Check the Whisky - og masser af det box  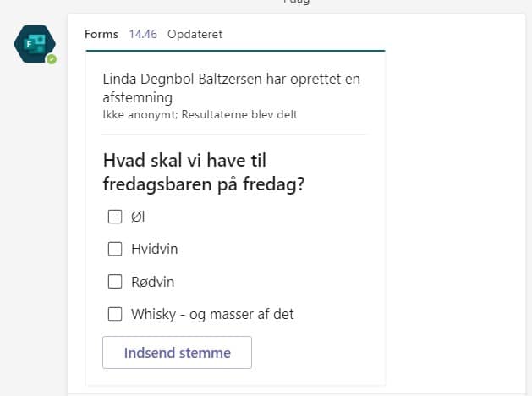115,314
